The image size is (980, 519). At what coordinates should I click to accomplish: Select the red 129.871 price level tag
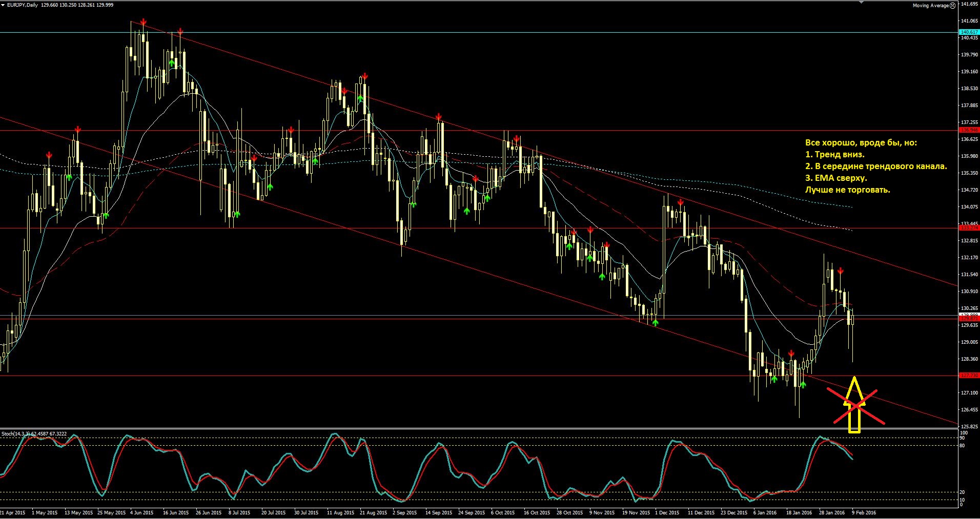point(969,318)
